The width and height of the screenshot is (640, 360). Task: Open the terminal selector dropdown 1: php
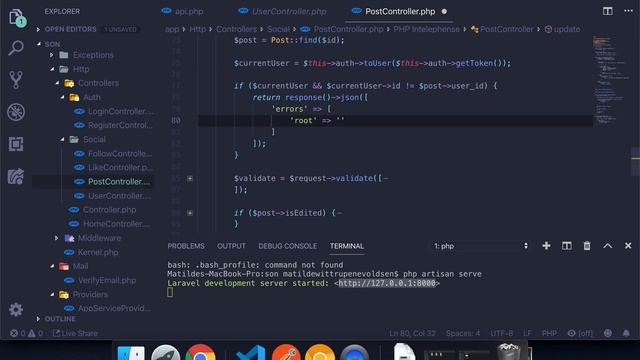(481, 246)
